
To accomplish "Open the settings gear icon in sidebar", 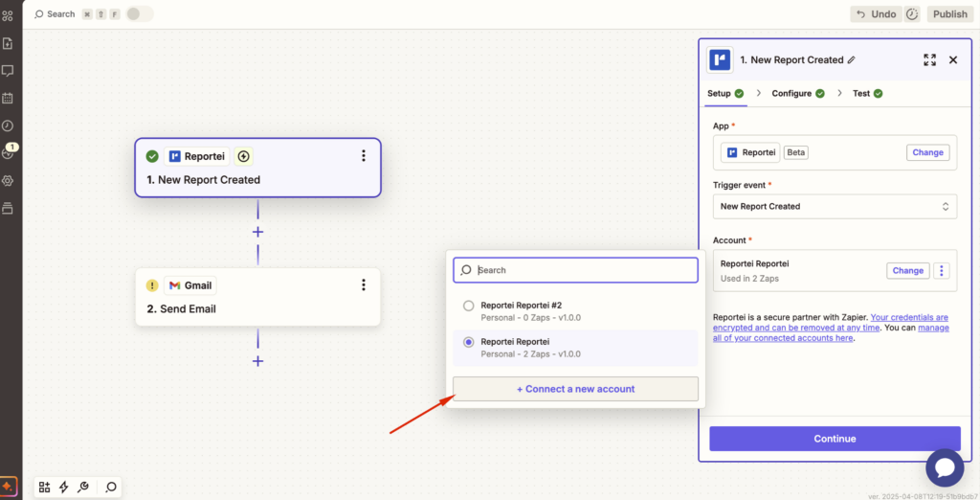I will pyautogui.click(x=8, y=181).
